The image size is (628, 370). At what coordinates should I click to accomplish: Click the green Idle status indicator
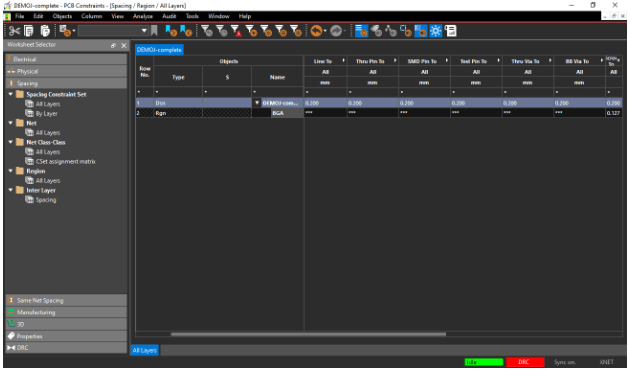[x=484, y=362]
